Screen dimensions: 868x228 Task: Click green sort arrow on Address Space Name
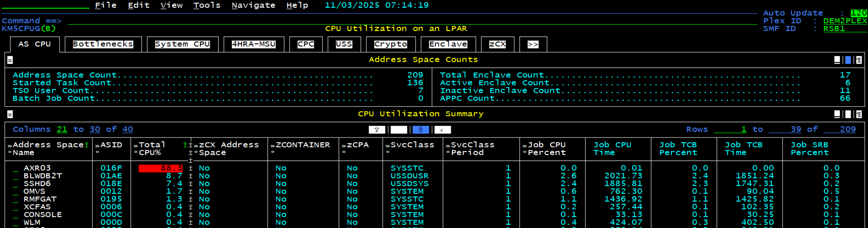(87, 145)
